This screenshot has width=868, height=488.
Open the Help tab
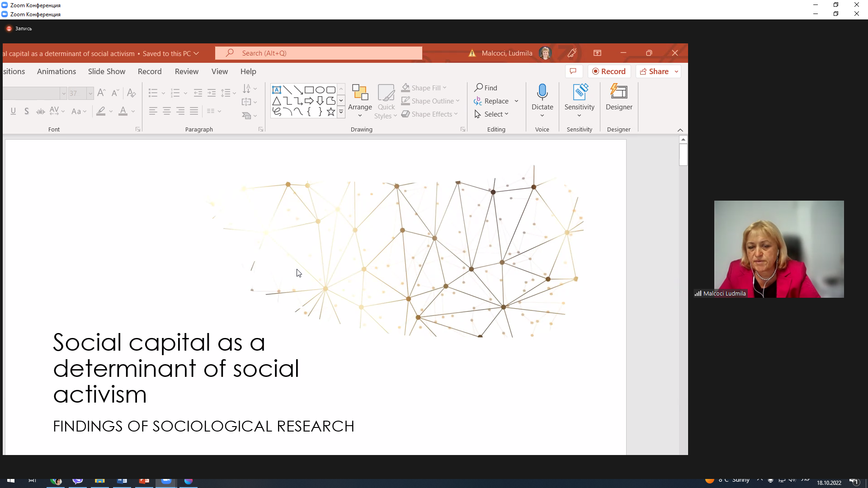pyautogui.click(x=248, y=71)
